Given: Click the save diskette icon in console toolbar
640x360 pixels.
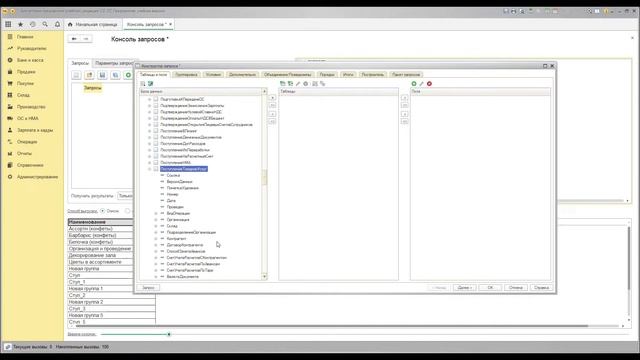Looking at the screenshot, I should [x=102, y=75].
